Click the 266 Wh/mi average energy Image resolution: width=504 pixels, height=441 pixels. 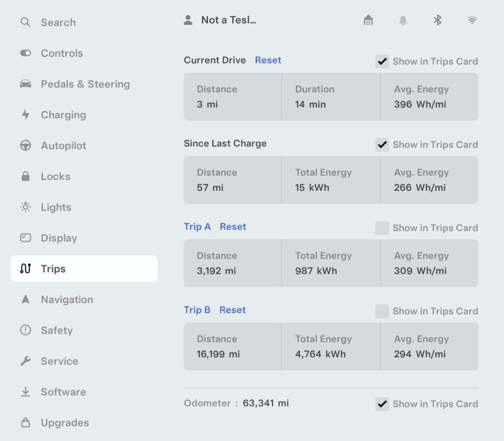420,187
